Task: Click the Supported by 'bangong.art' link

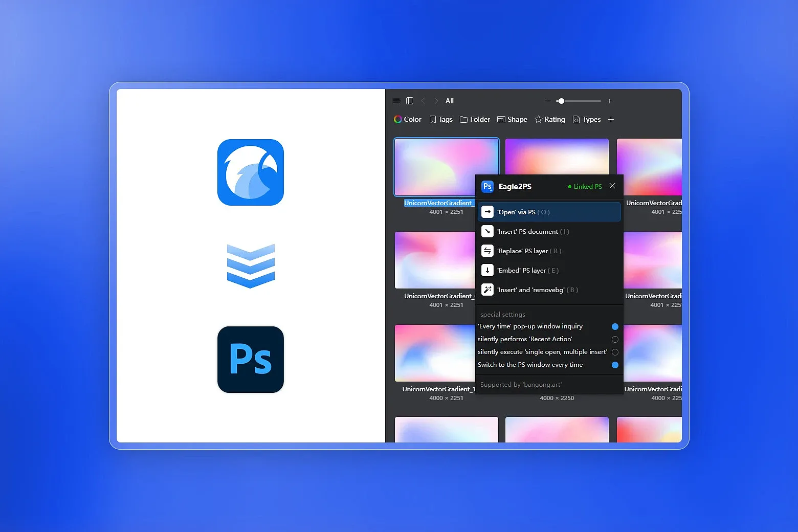Action: [x=521, y=385]
